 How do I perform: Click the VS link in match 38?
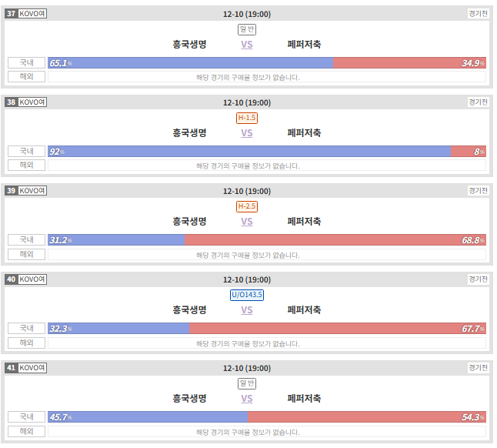point(247,133)
